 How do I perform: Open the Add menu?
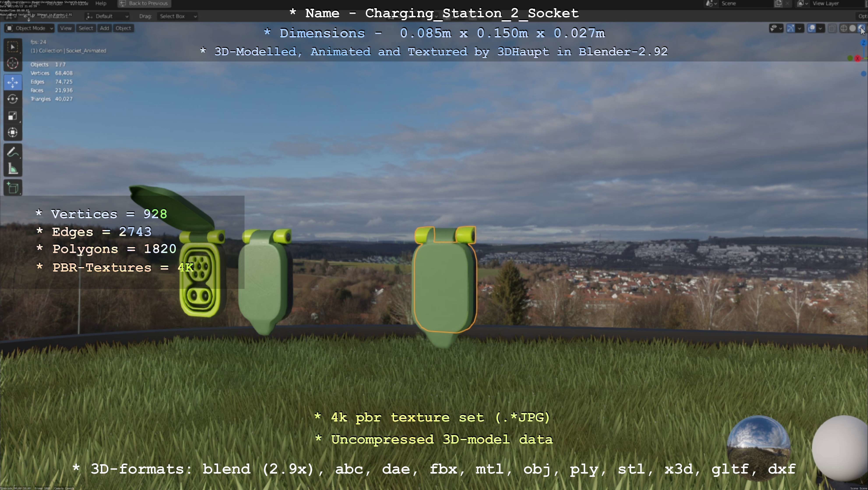(x=104, y=28)
